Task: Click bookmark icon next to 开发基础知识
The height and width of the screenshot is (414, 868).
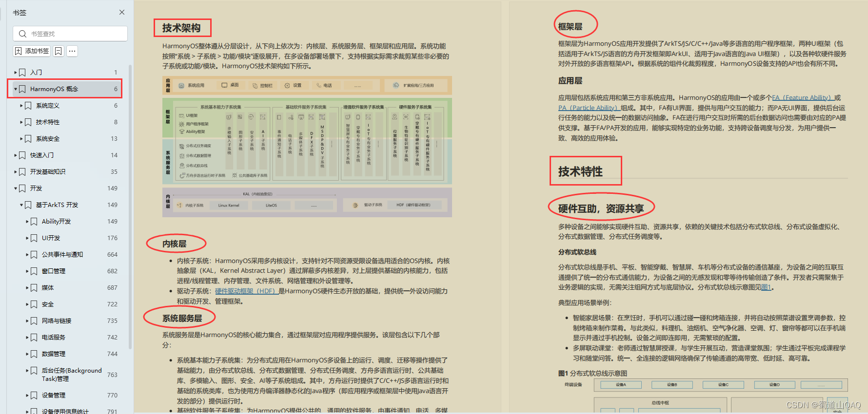Action: coord(22,172)
